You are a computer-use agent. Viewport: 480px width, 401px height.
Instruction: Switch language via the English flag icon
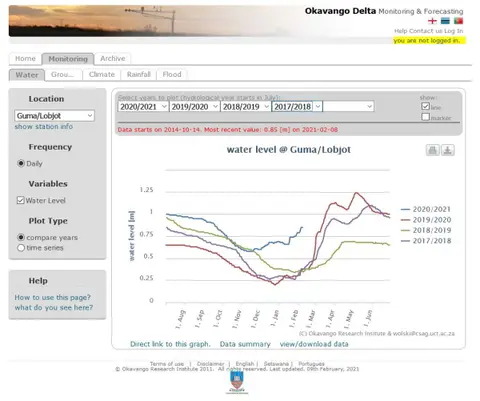432,21
